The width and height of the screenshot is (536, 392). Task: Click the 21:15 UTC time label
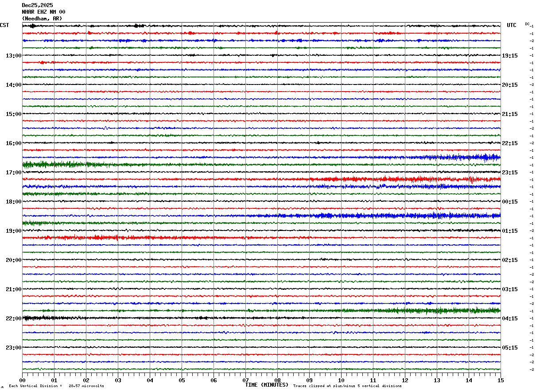click(x=510, y=114)
